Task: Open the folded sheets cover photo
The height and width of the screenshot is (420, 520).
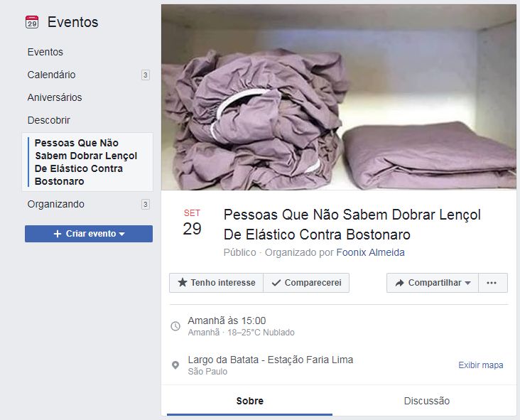Action: tap(339, 97)
